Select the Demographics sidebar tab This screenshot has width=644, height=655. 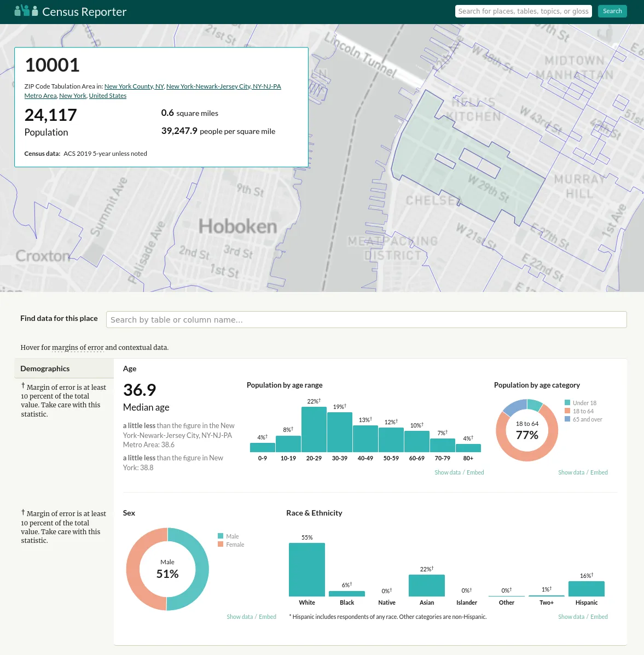point(45,368)
